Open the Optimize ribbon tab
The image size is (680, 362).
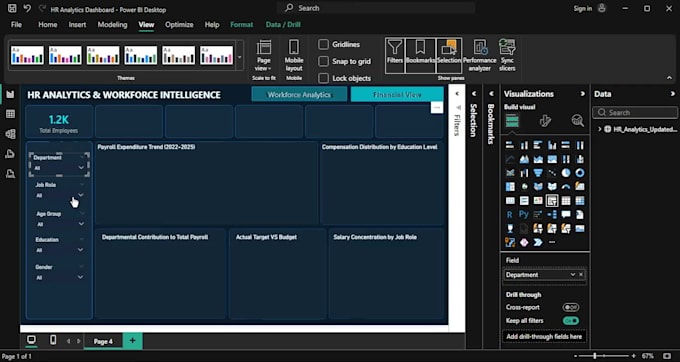179,25
